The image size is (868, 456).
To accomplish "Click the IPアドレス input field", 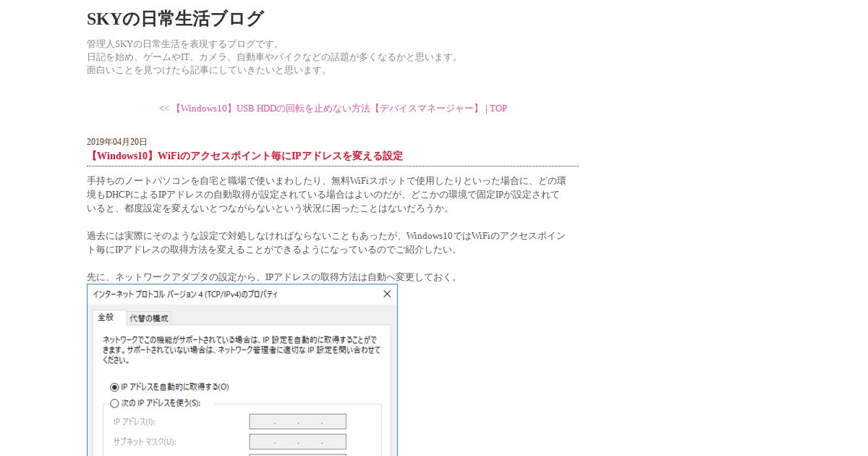I will pyautogui.click(x=298, y=421).
